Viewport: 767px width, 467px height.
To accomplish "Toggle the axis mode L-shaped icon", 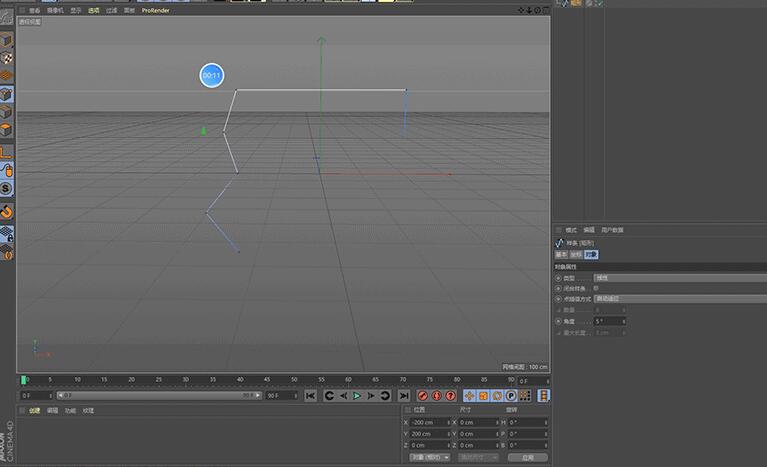I will click(6, 152).
